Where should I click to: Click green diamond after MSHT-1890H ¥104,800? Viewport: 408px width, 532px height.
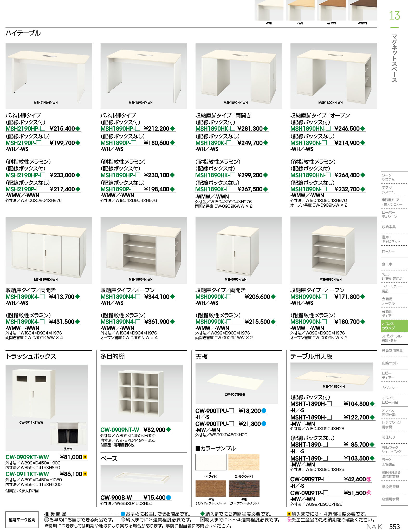[x=372, y=404]
